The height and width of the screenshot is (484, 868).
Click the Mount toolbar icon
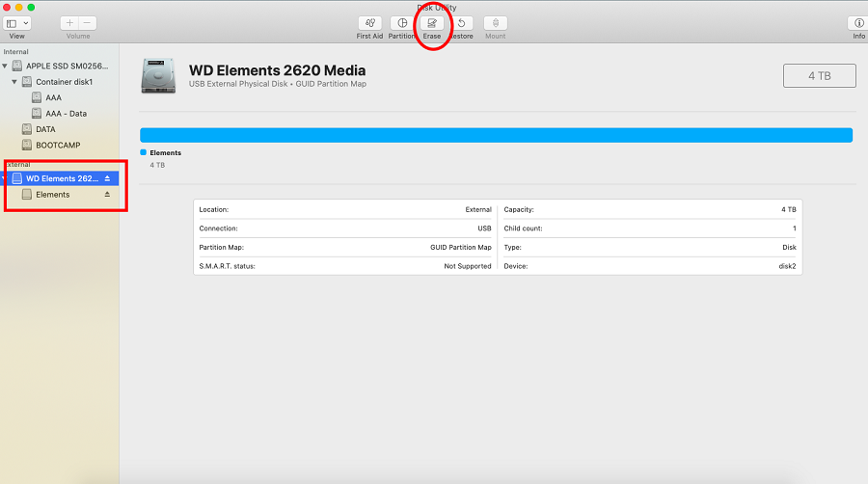[496, 23]
